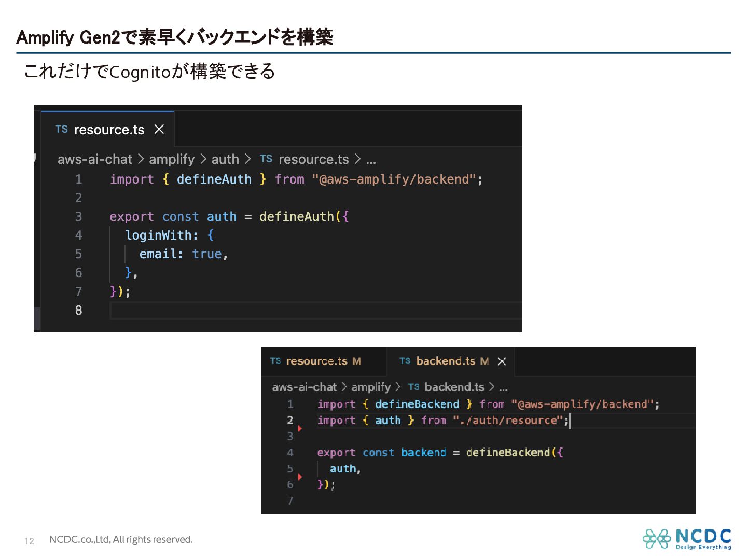Click line number 4 in the backend.ts editor
747x560 pixels.
tap(290, 453)
